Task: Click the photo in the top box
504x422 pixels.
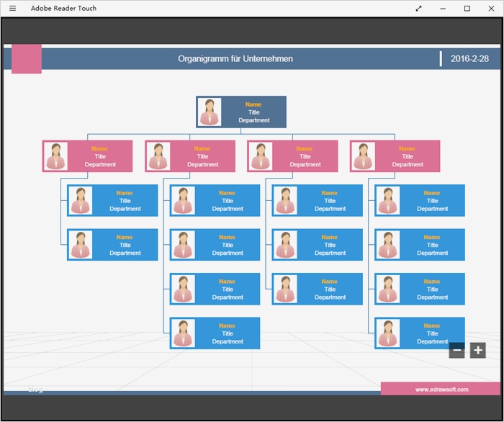Action: (210, 112)
